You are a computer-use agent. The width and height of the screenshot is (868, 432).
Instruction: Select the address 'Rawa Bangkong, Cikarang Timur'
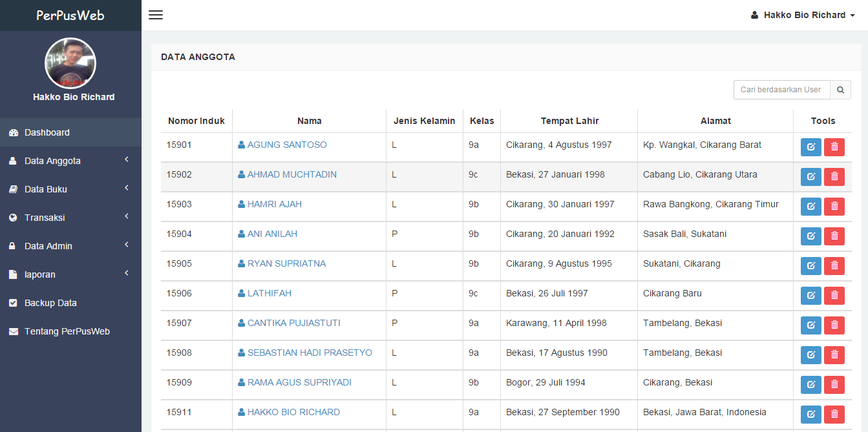pos(711,204)
